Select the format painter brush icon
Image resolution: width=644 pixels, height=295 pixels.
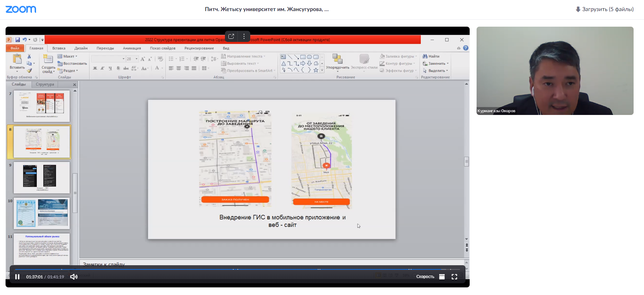tap(29, 71)
